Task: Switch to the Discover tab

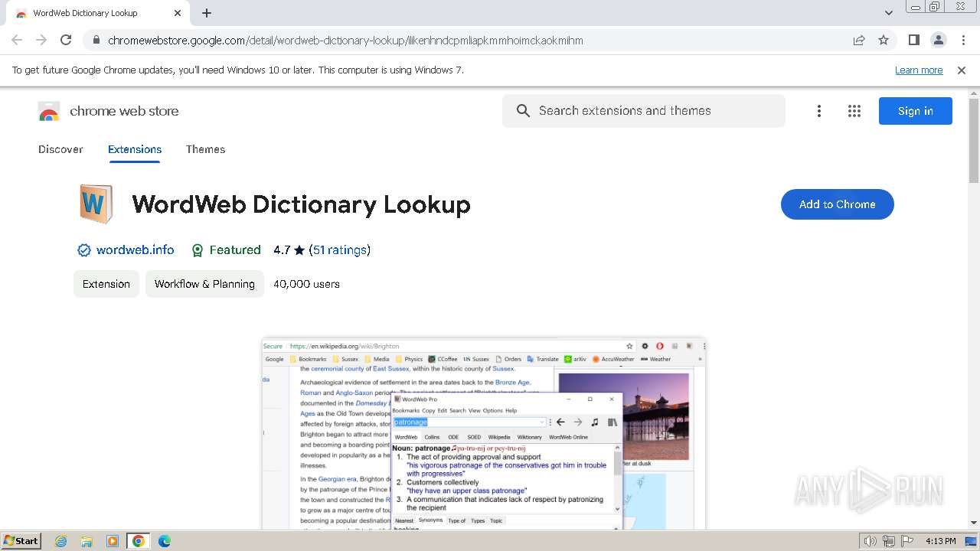Action: pyautogui.click(x=60, y=149)
